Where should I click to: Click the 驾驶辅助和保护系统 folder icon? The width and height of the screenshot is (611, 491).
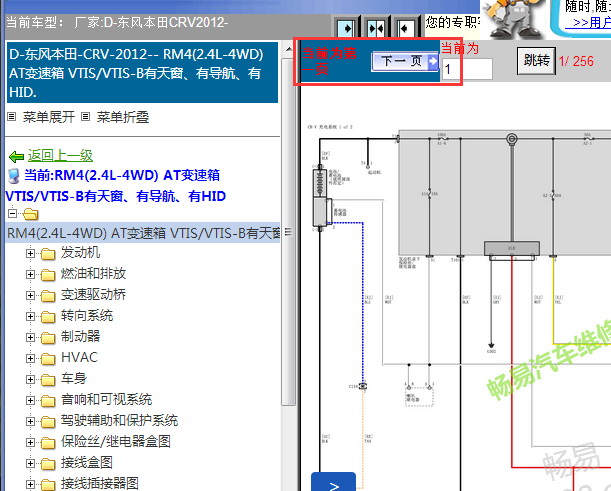pos(48,422)
